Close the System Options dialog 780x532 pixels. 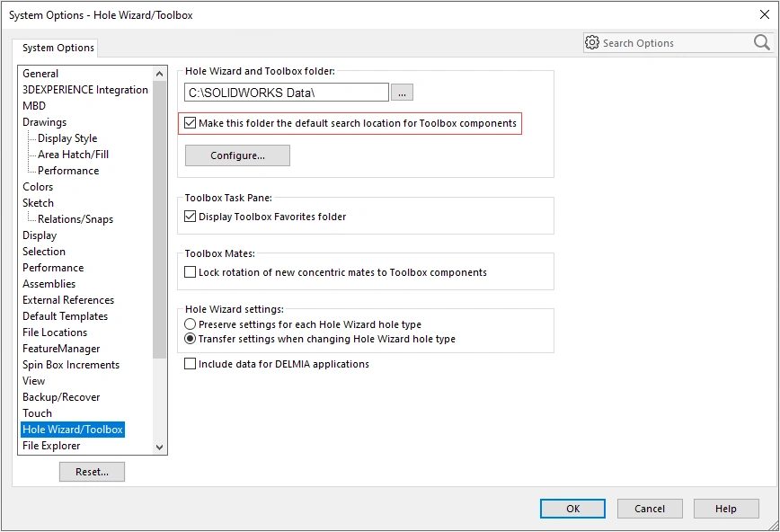coord(764,14)
